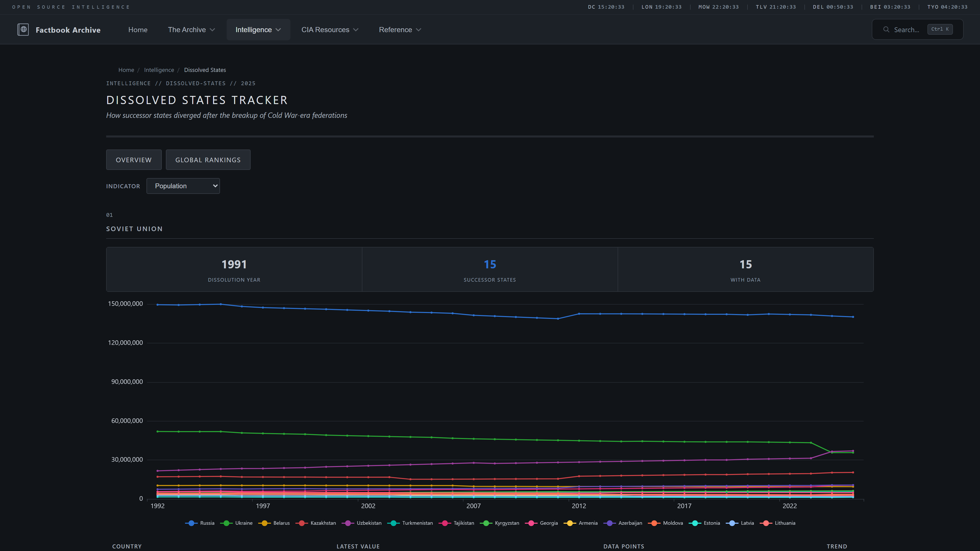Switch to the Global Rankings tab
This screenshot has height=551, width=980.
coord(208,160)
